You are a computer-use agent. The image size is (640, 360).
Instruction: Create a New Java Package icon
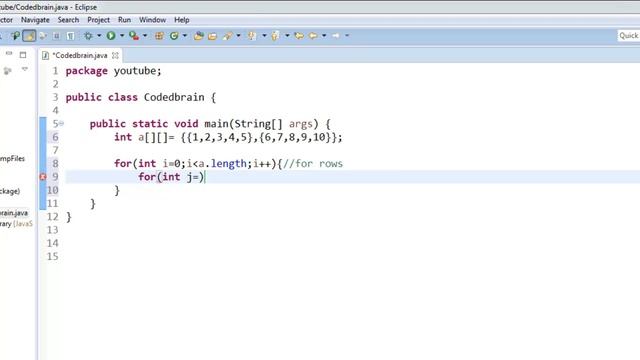click(x=159, y=36)
